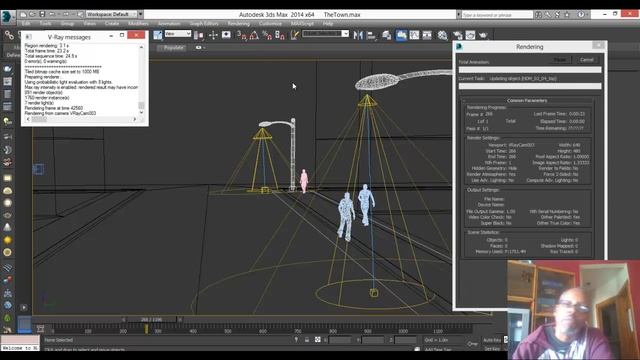Open the Group menu
Screen dimensions: 640x360
tap(67, 24)
